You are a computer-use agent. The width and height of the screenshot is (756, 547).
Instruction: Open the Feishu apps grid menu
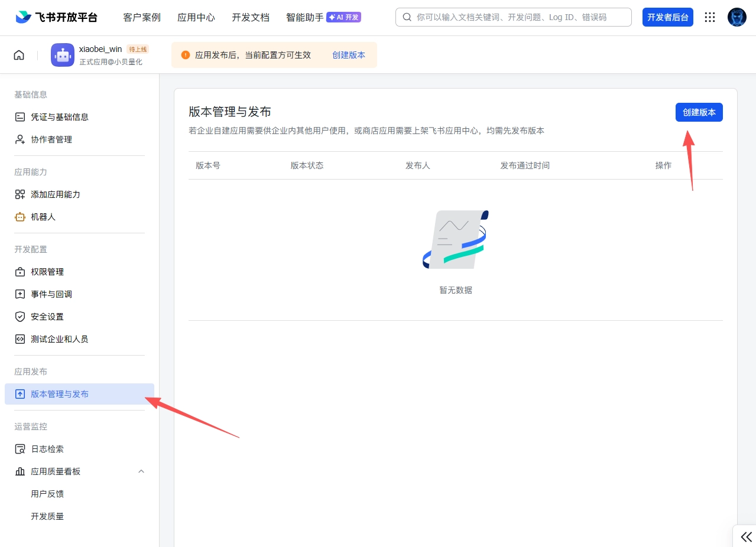(x=709, y=17)
